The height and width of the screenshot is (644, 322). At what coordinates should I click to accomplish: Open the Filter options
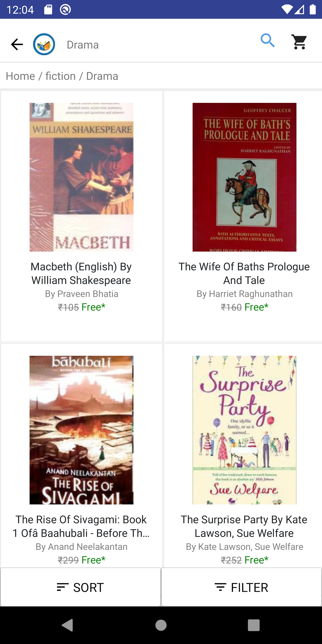(x=242, y=587)
